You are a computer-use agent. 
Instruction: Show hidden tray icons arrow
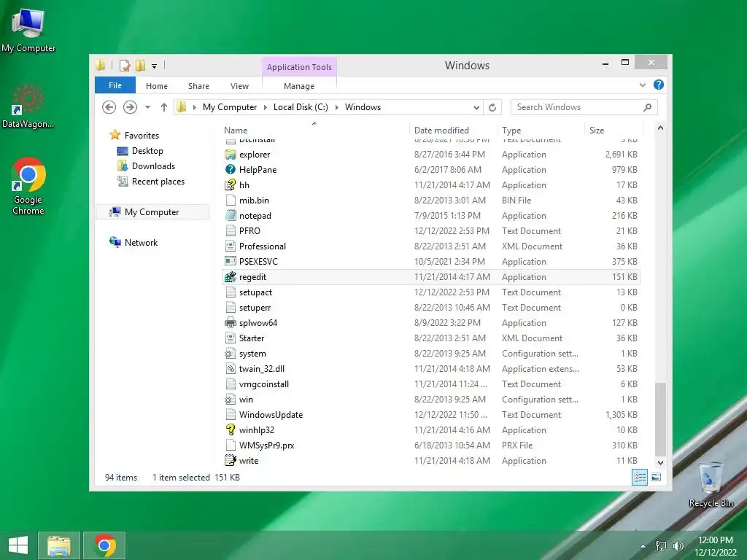[643, 546]
